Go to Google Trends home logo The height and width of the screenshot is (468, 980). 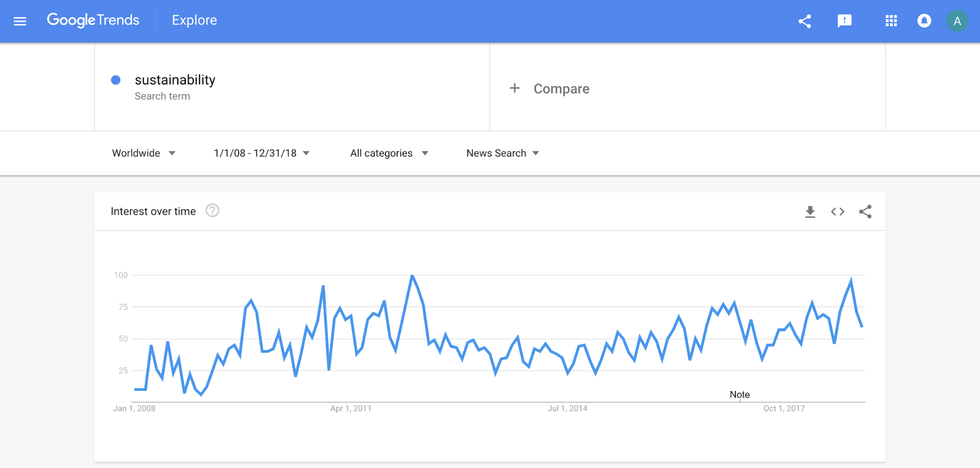click(93, 20)
